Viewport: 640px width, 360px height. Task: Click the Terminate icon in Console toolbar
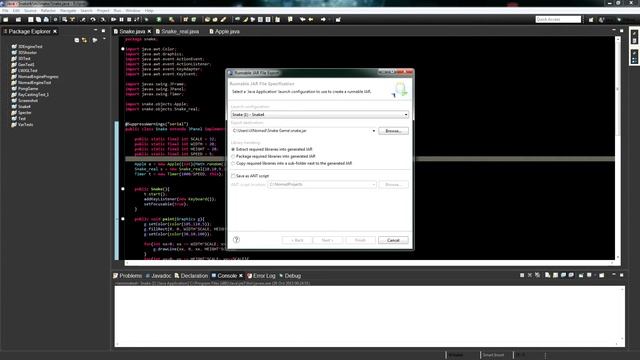(x=522, y=276)
